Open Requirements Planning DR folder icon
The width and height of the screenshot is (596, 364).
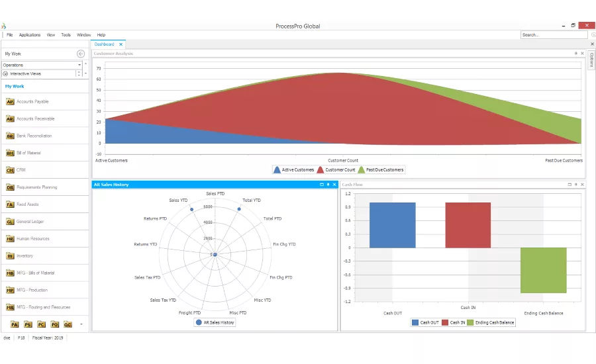[10, 187]
